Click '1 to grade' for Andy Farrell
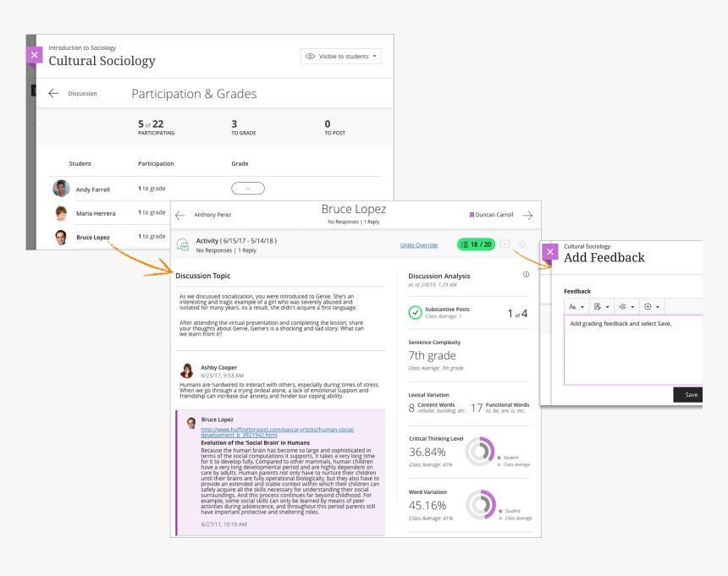 152,189
